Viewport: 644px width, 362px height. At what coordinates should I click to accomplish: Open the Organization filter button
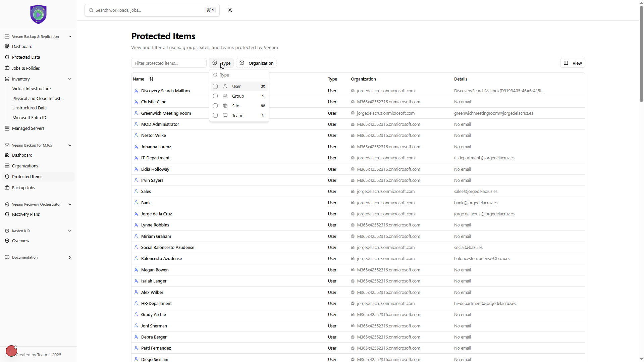coord(257,63)
